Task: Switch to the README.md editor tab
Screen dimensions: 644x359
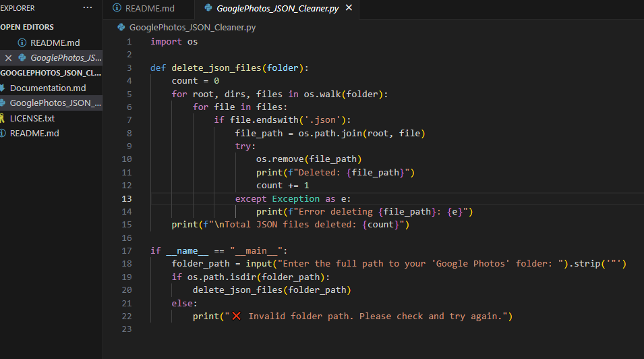Action: [x=148, y=8]
